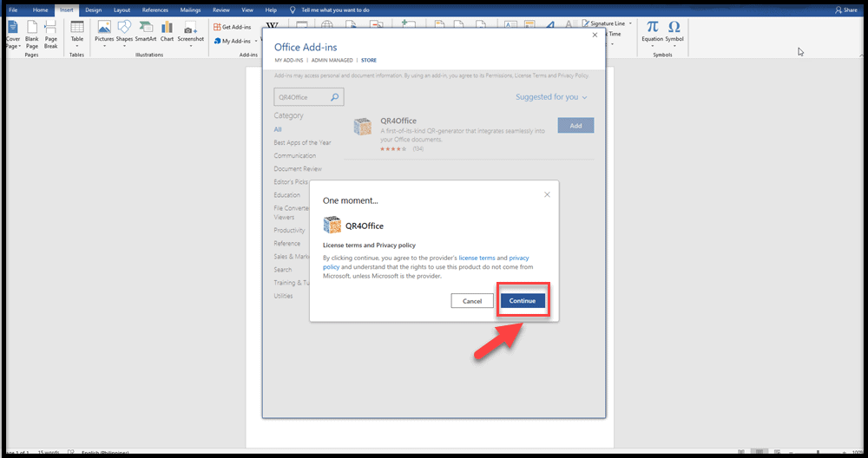This screenshot has height=458, width=868.
Task: Expand the Signature Line dropdown arrow
Action: click(630, 23)
